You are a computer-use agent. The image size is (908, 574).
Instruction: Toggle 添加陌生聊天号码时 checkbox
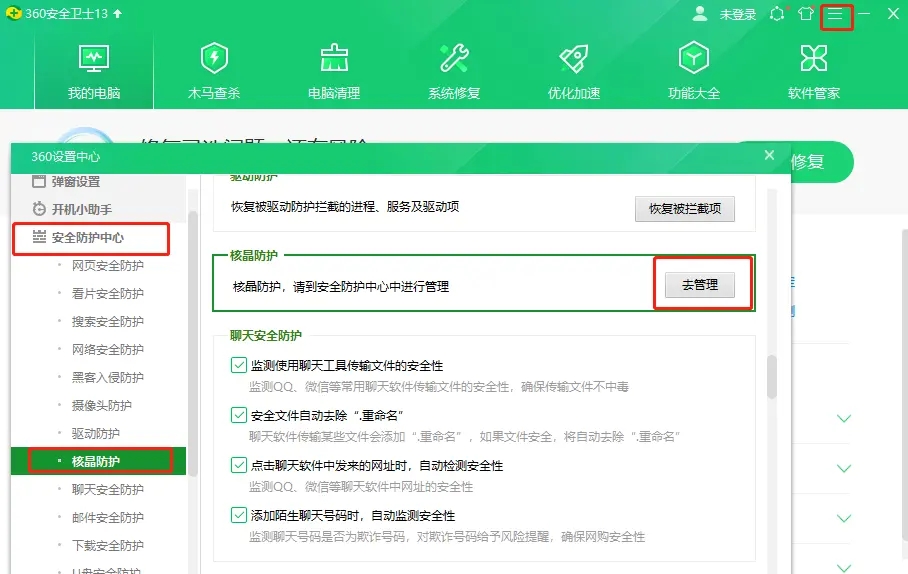(239, 515)
